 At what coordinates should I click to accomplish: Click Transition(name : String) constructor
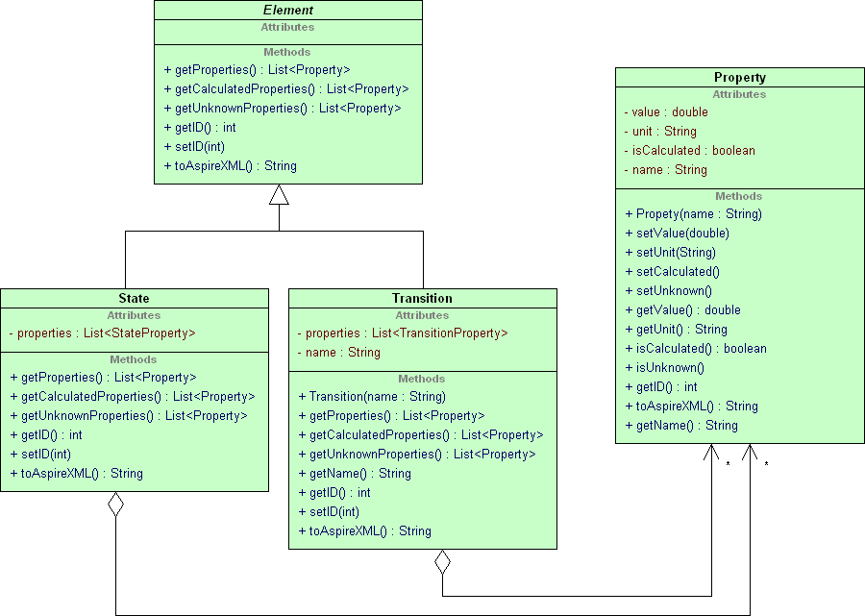coord(372,397)
